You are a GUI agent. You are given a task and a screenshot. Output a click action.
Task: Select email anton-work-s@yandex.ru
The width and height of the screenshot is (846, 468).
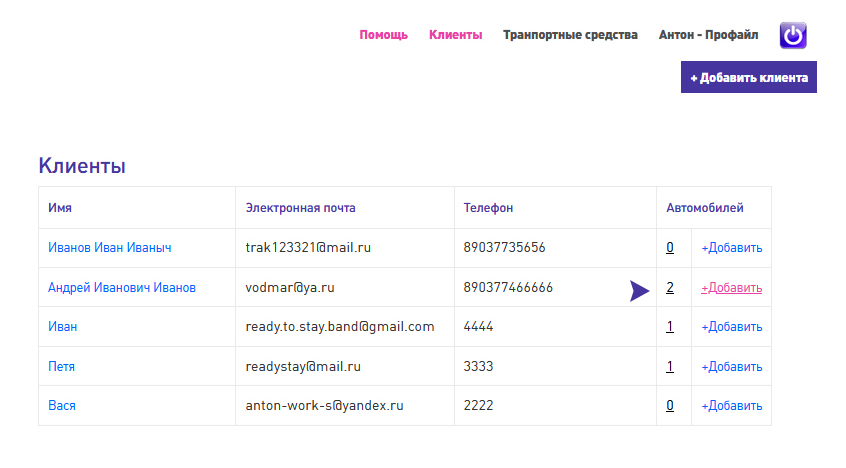tap(324, 406)
